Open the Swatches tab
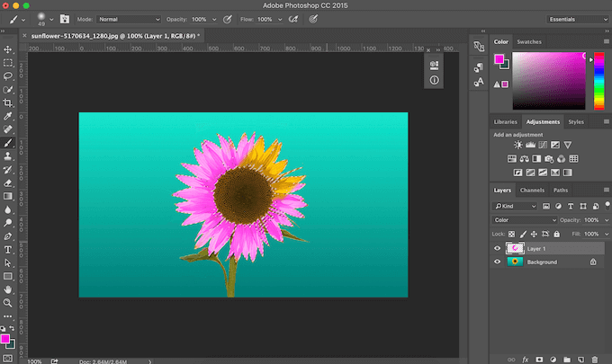Screen dimensions: 612x364 [529, 41]
